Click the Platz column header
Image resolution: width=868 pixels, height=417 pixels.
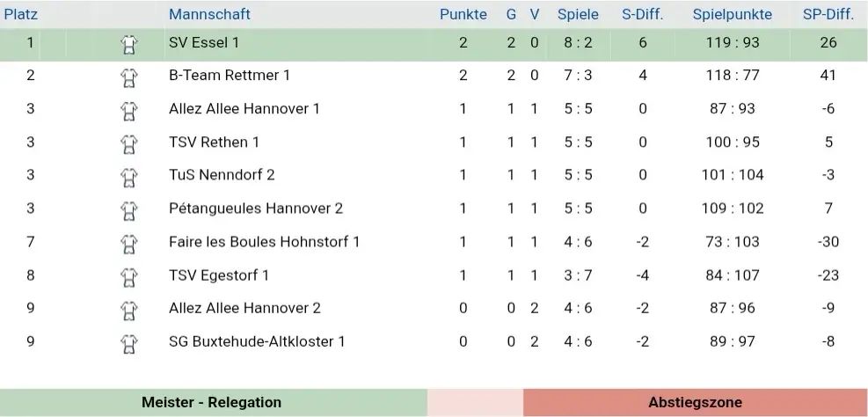click(21, 14)
